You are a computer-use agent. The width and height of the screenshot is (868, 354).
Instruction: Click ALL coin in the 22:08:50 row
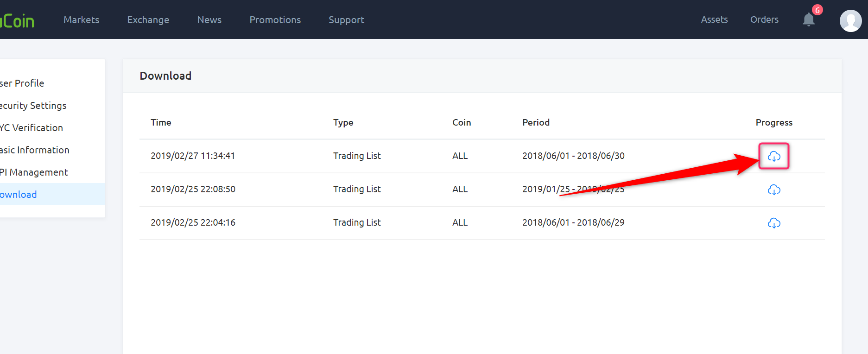point(460,189)
